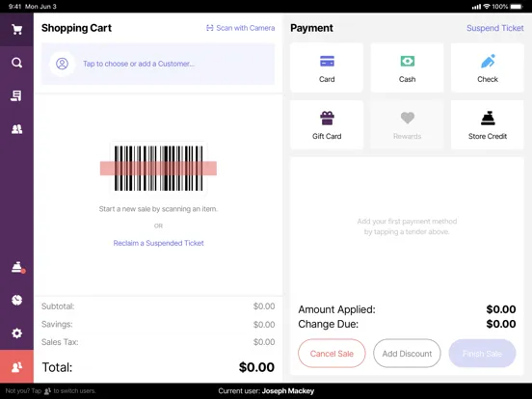Click the Cancel Sale button

pyautogui.click(x=332, y=353)
